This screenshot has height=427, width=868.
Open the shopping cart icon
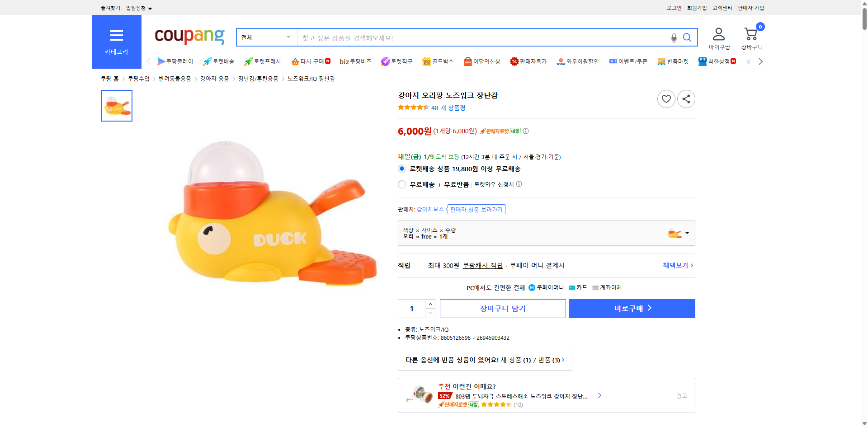(x=750, y=34)
